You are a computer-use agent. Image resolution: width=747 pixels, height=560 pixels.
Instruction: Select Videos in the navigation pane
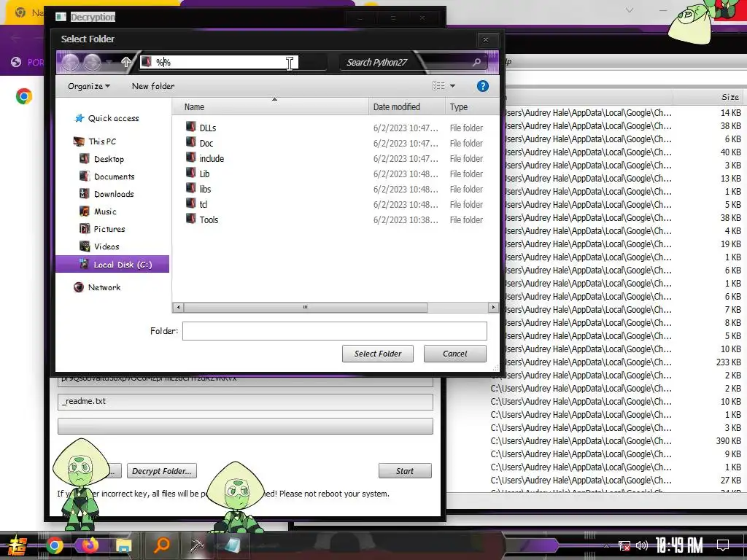99,246
